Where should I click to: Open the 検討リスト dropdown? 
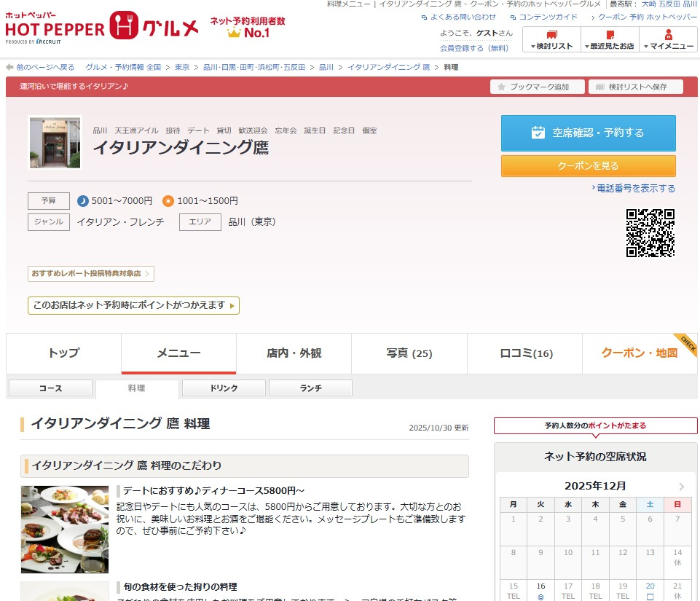pyautogui.click(x=551, y=40)
